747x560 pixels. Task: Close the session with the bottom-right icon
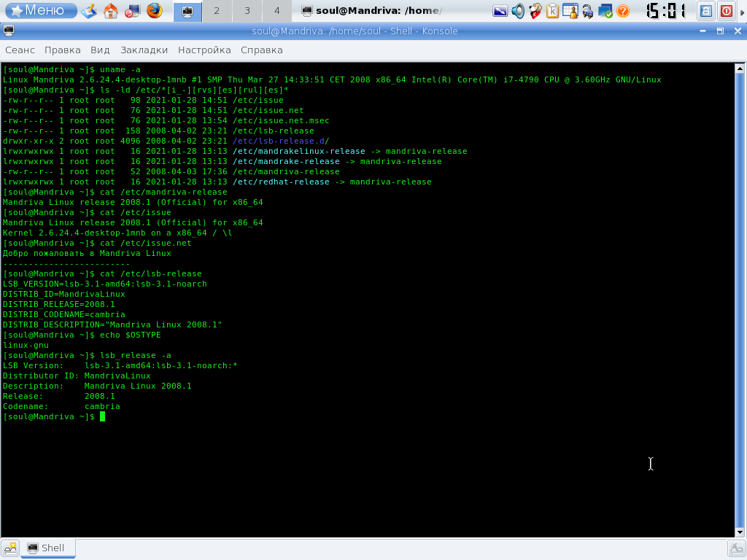click(x=737, y=548)
